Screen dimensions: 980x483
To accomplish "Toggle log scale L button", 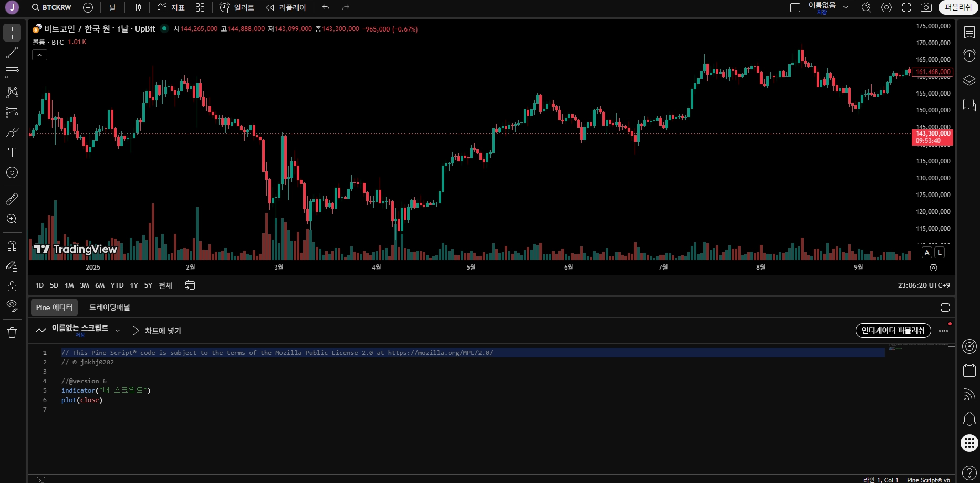I will pos(939,253).
